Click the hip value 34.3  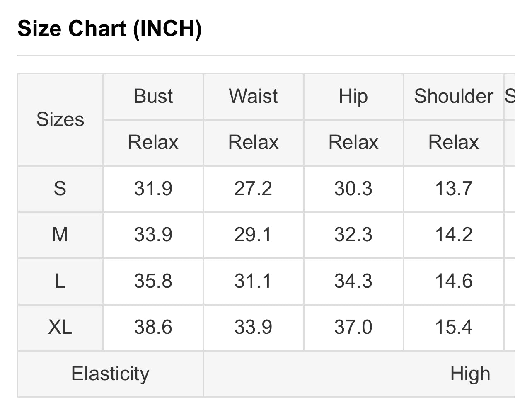(x=353, y=282)
